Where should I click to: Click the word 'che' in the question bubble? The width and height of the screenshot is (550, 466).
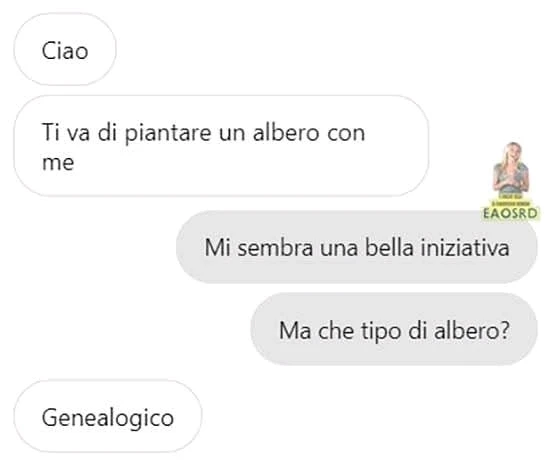[x=336, y=330]
